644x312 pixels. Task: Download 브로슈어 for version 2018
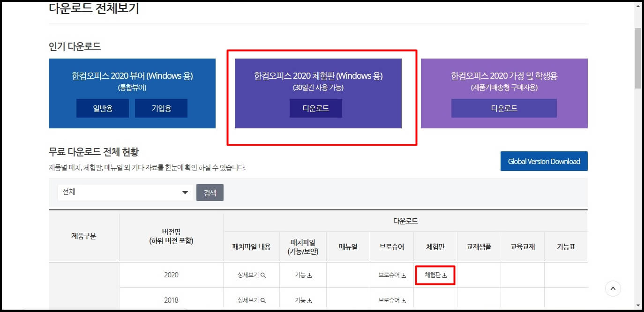pyautogui.click(x=392, y=300)
